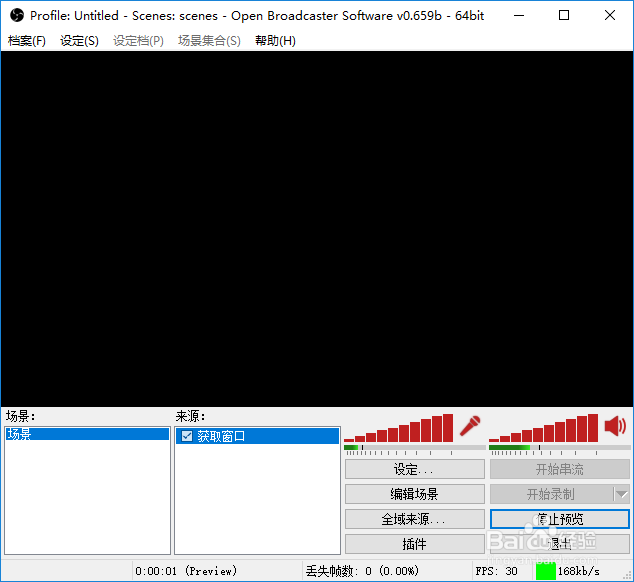Uncheck the 获取窗口 source checkbox
The height and width of the screenshot is (582, 634).
coord(187,436)
